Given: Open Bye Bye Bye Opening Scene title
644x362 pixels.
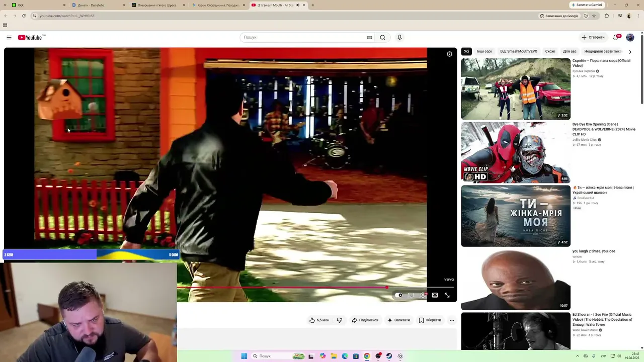Looking at the screenshot, I should pos(604,129).
